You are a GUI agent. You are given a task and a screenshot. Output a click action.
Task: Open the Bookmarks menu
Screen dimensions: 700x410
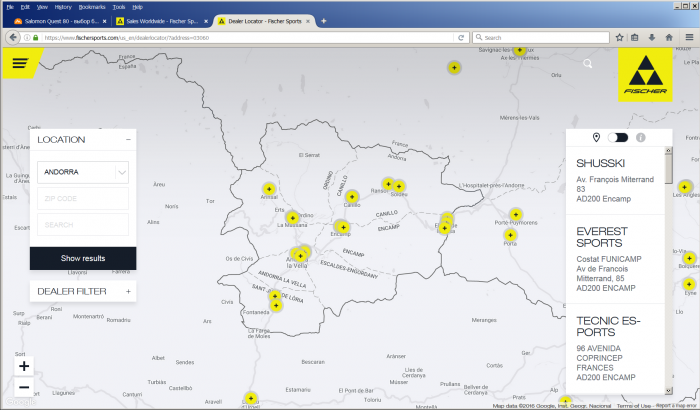click(92, 7)
